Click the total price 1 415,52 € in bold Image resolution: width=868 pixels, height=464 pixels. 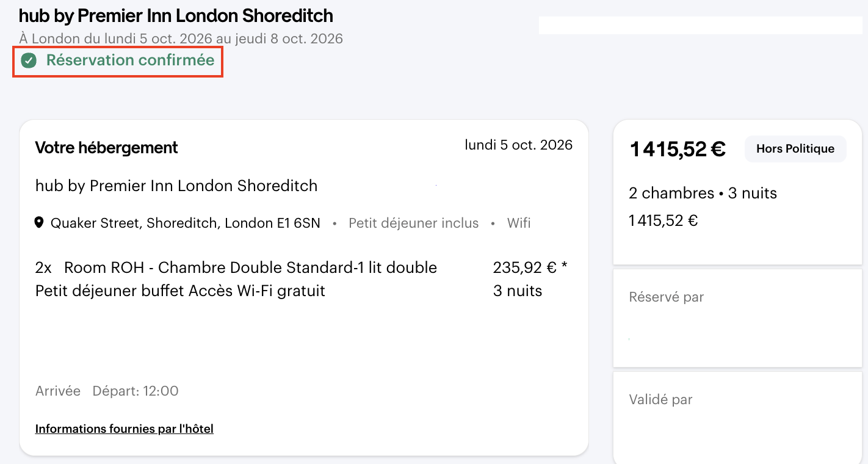coord(678,149)
